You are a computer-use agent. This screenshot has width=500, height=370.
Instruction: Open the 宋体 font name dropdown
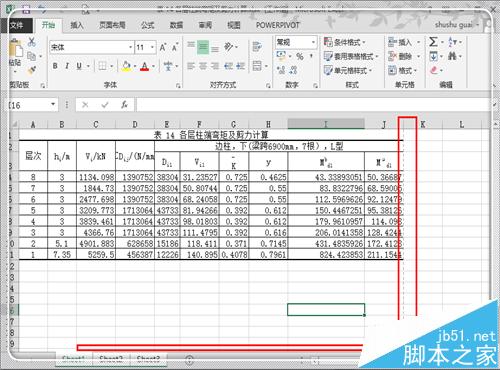[130, 48]
